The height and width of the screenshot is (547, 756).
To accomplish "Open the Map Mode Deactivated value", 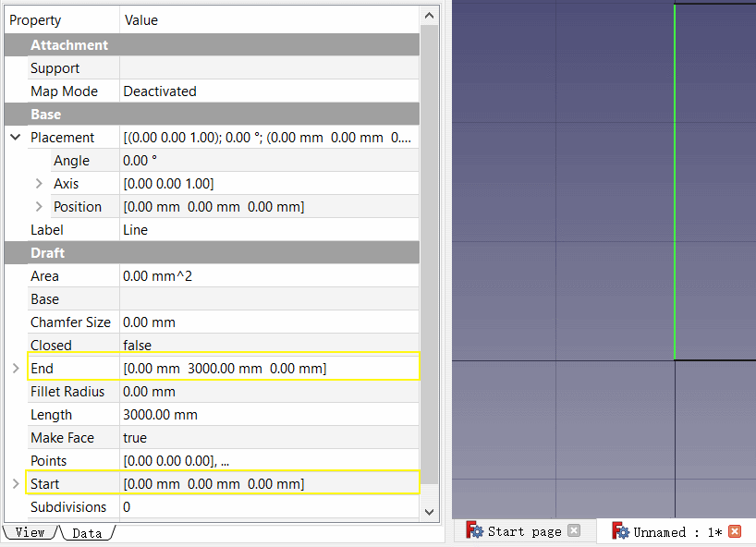I will coord(269,91).
